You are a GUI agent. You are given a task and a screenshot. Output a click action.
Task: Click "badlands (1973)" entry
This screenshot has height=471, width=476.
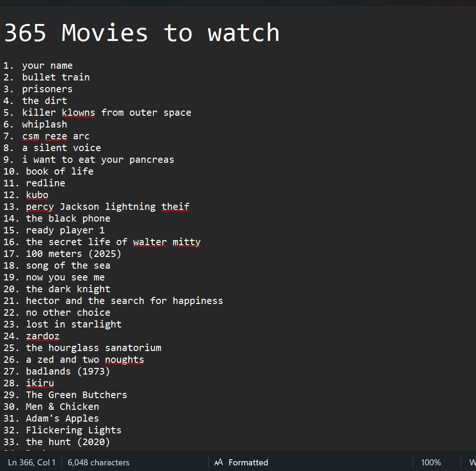point(68,371)
